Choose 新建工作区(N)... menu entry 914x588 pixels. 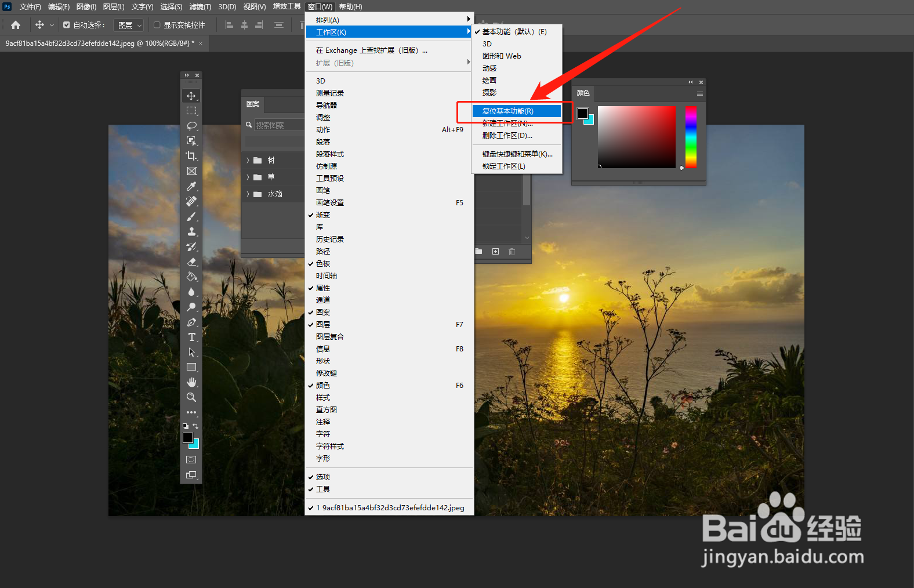click(517, 124)
